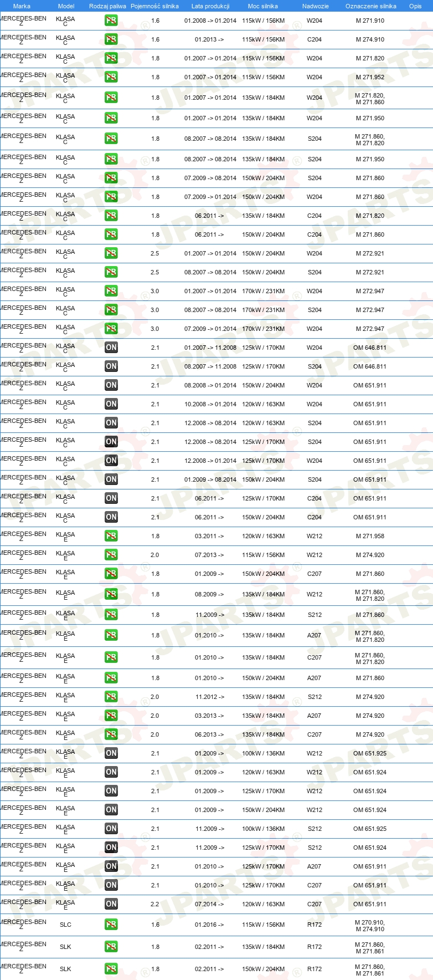The height and width of the screenshot is (980, 433).
Task: Click the 01.2009 -> 08.2014 date cell
Action: coord(210,479)
